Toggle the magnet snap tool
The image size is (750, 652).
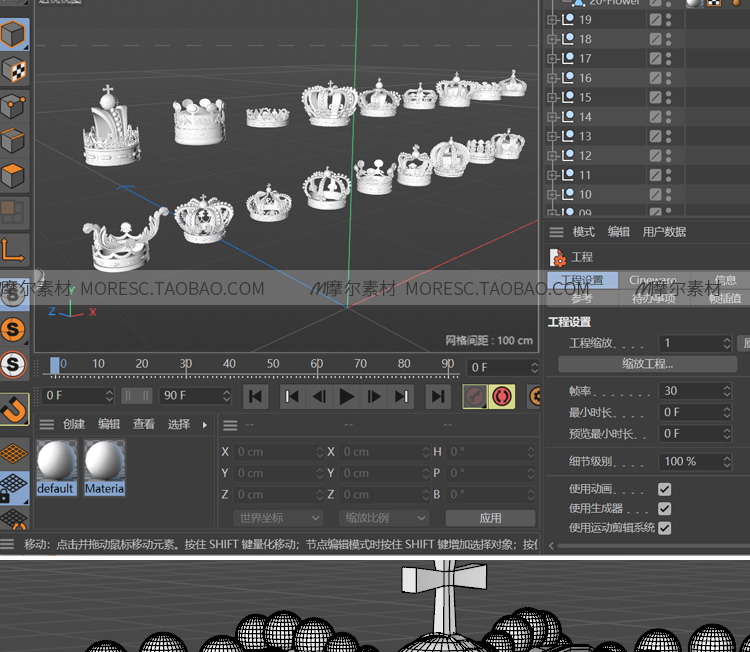(x=13, y=409)
